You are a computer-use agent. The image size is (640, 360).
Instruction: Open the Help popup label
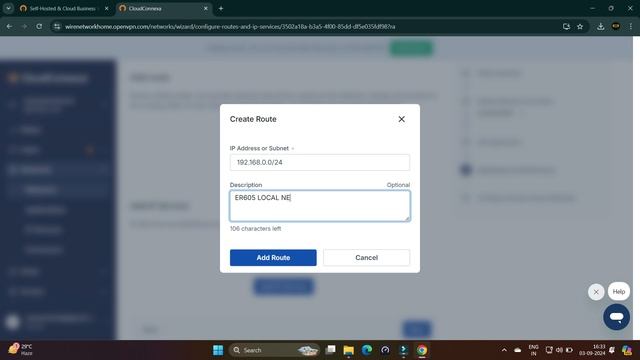pos(618,291)
